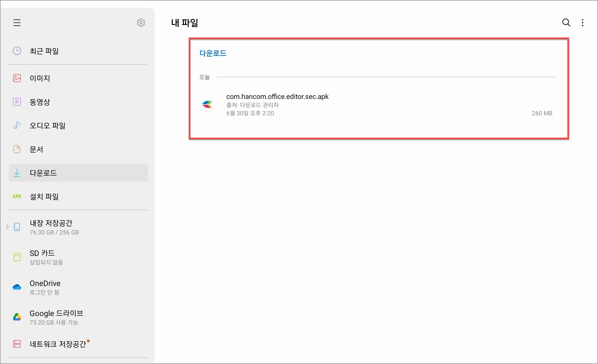Click the Hancom Office APK file icon
The width and height of the screenshot is (598, 364).
[x=207, y=105]
